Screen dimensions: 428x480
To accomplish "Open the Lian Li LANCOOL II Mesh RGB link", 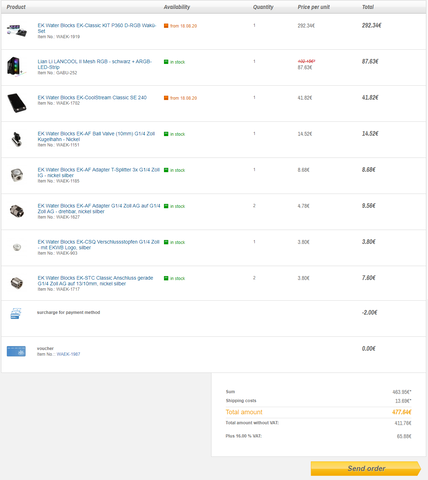I will tap(95, 64).
